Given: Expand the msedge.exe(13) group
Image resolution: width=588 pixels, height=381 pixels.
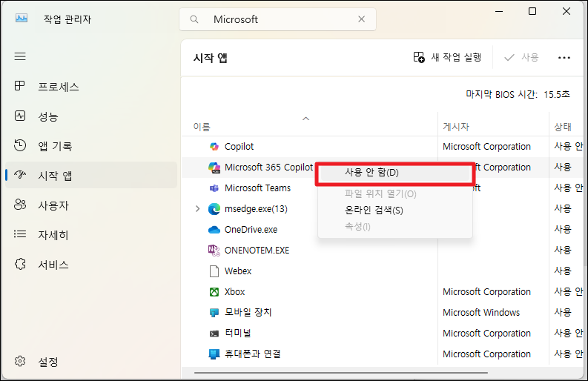Looking at the screenshot, I should 198,209.
